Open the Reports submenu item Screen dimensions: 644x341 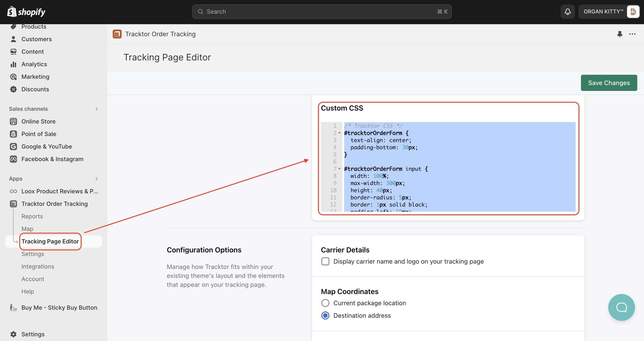point(32,216)
